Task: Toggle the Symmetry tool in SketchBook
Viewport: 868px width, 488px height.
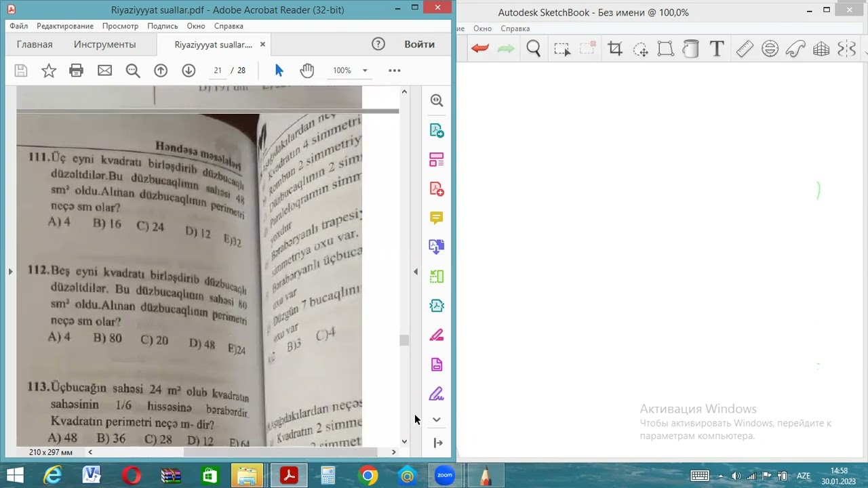Action: click(847, 49)
